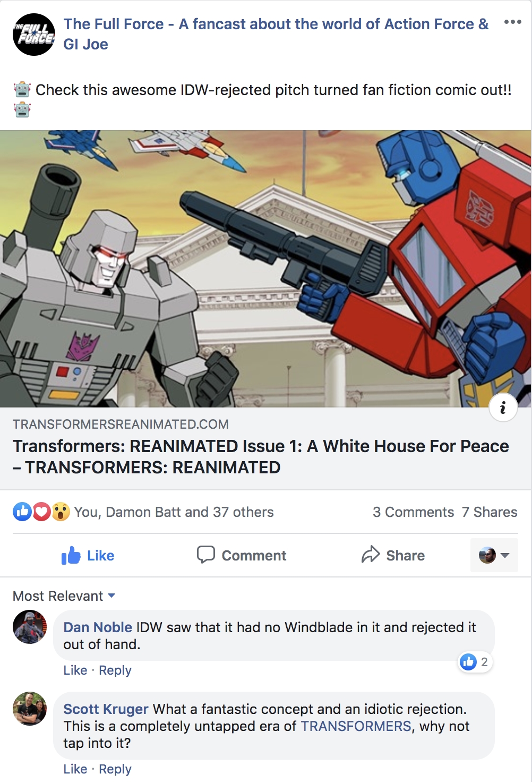Open the post-as profile selector dropdown

point(494,555)
